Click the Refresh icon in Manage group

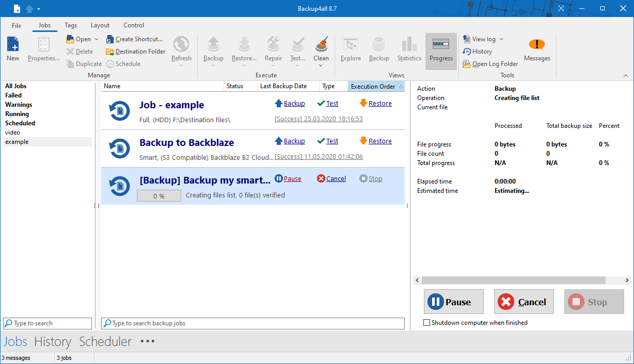pos(181,45)
